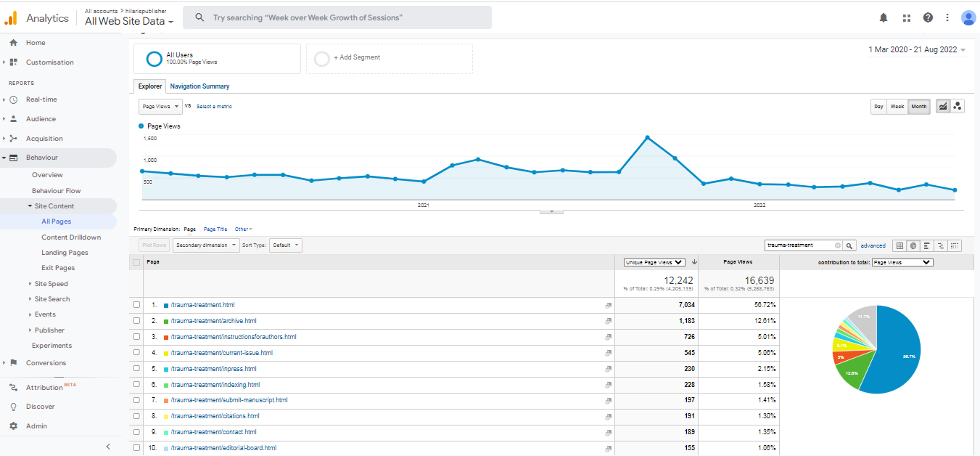
Task: Switch to motion chart view icon
Action: (x=958, y=107)
